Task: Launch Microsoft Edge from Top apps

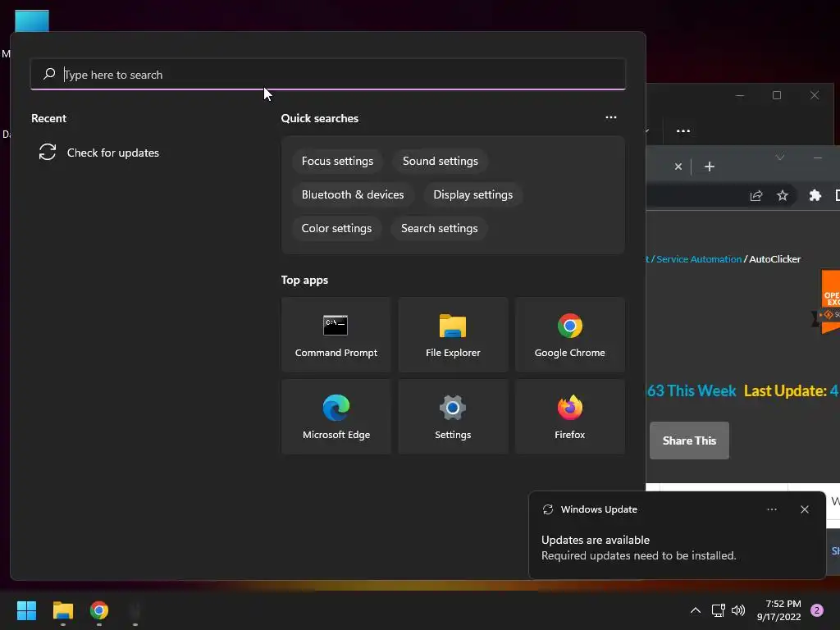Action: [336, 417]
